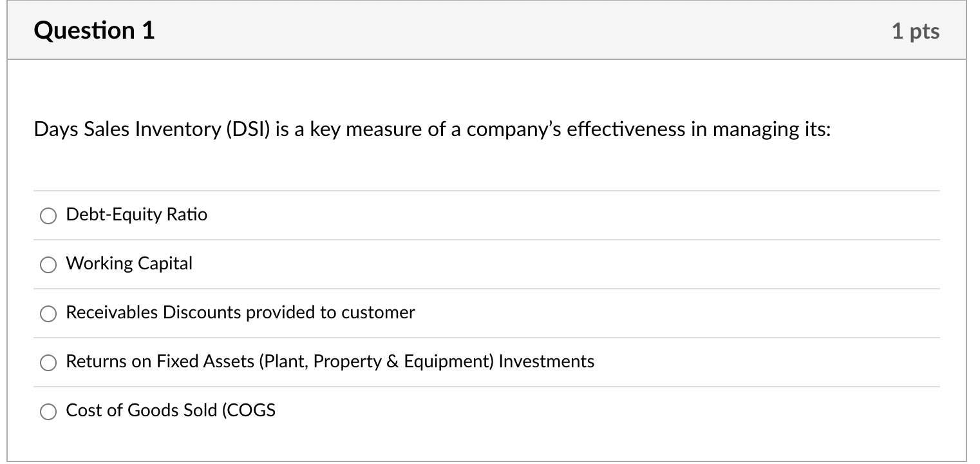Choose the Receivables Discounts answer option

click(48, 314)
